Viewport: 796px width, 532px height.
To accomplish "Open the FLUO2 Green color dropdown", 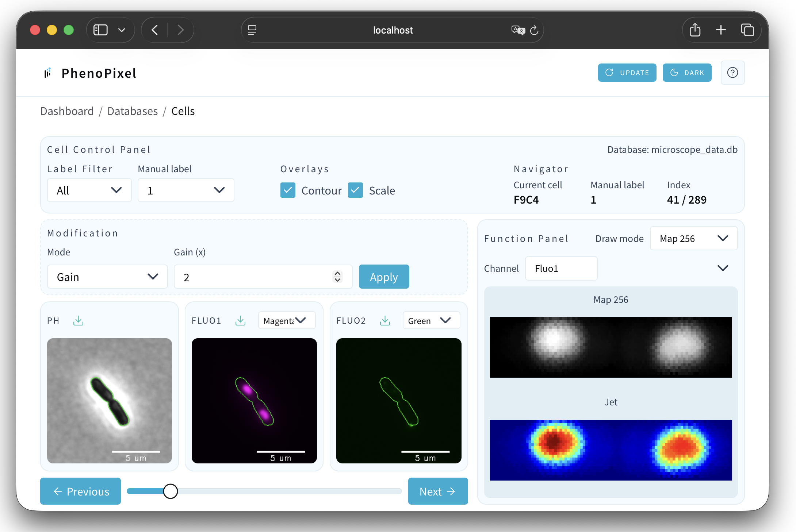I will point(431,320).
